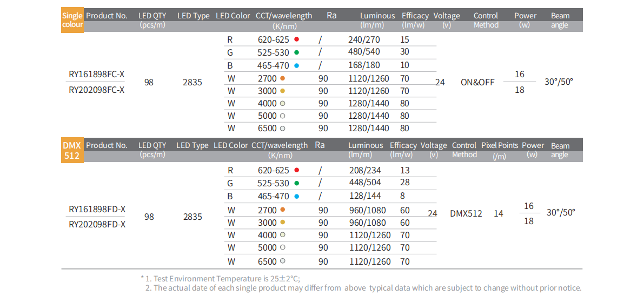Click the ON&OFF control method value
Screen dimensions: 644x303
tap(477, 82)
